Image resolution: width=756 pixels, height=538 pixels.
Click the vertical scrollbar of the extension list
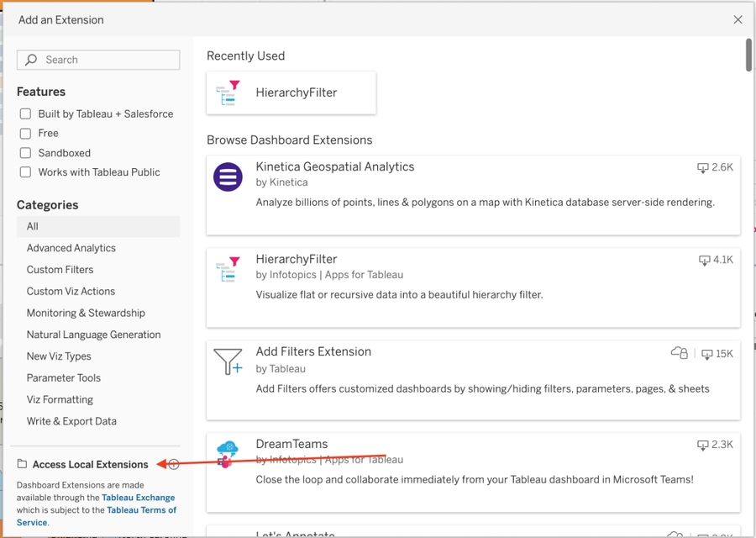[x=748, y=55]
